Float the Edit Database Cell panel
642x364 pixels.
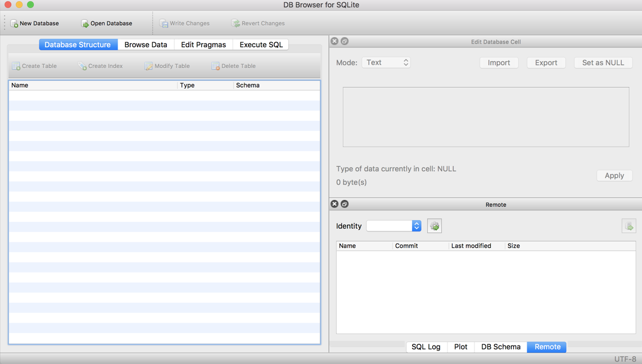point(345,41)
